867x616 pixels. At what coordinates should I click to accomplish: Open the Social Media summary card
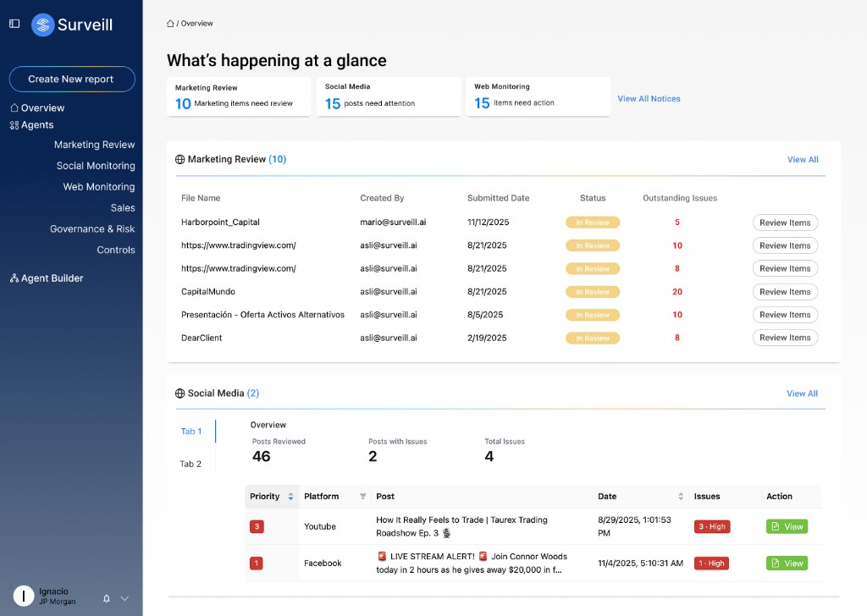tap(389, 96)
